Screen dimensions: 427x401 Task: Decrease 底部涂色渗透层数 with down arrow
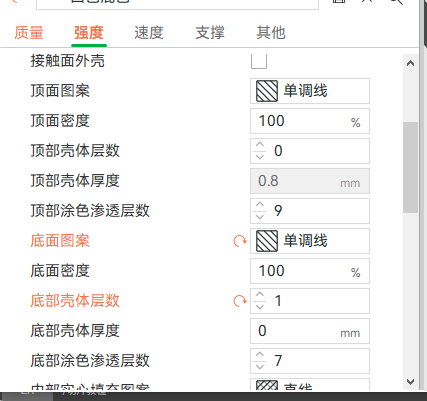coord(260,367)
